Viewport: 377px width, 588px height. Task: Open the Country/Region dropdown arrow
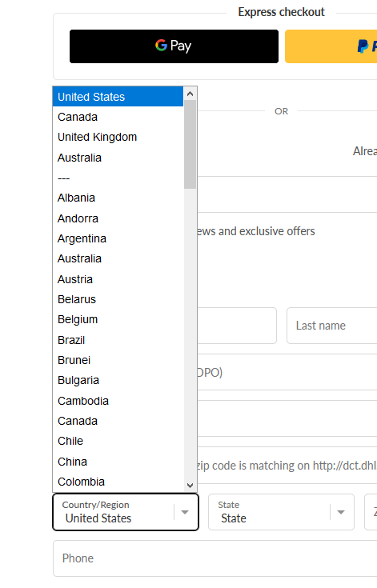click(x=185, y=512)
